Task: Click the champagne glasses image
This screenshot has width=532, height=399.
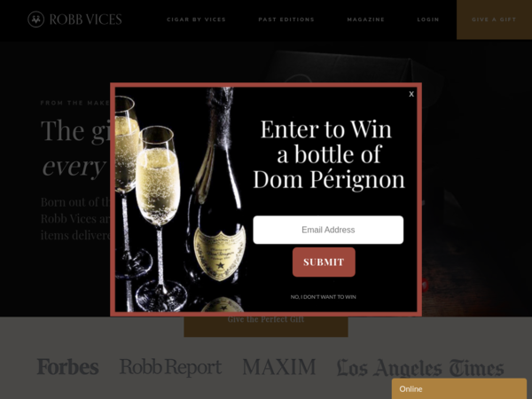Action: 149,200
